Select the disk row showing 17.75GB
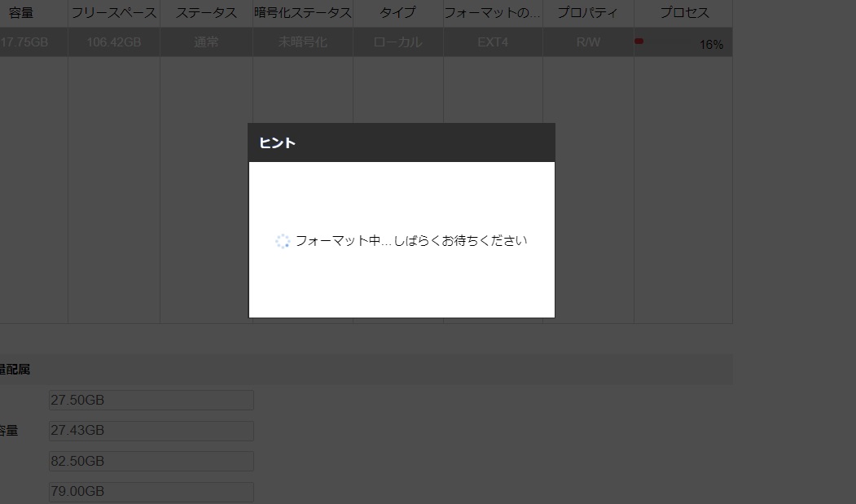This screenshot has height=504, width=856. [33, 41]
